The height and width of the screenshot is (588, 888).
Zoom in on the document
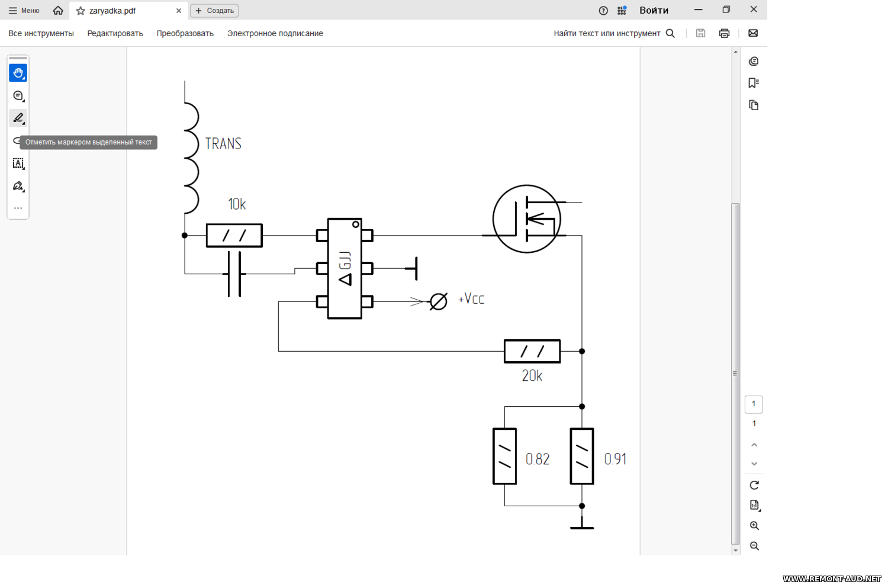point(754,526)
